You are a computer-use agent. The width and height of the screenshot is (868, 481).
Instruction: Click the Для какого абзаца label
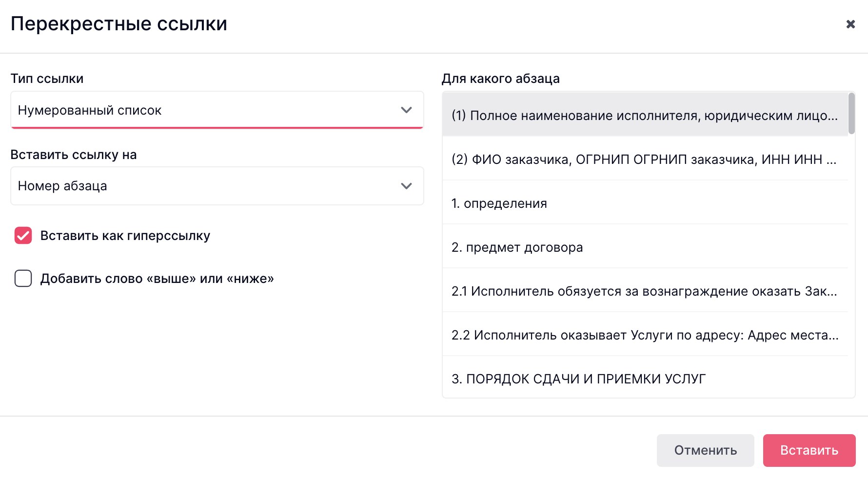pyautogui.click(x=501, y=79)
